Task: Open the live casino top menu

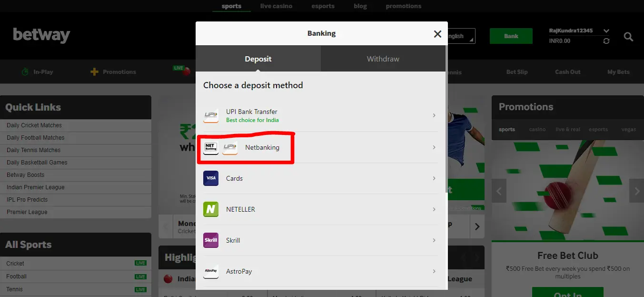Action: 276,6
